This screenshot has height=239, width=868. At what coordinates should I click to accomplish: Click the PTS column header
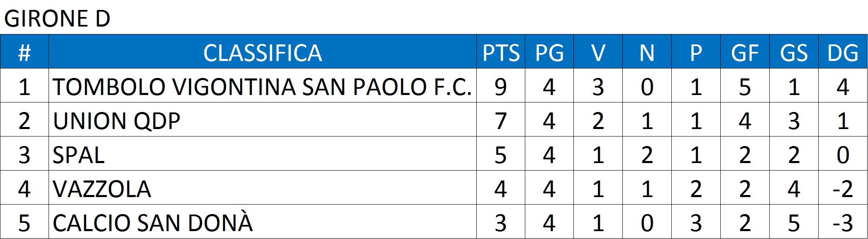coord(501,52)
